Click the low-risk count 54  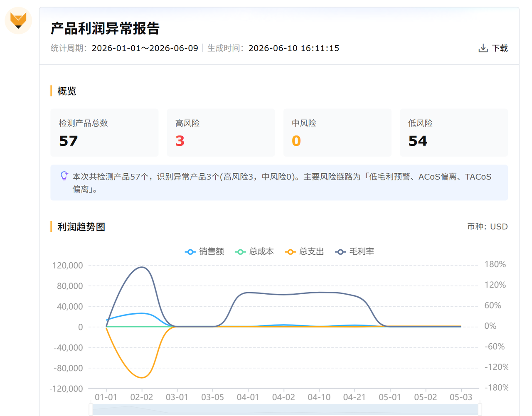click(x=418, y=141)
